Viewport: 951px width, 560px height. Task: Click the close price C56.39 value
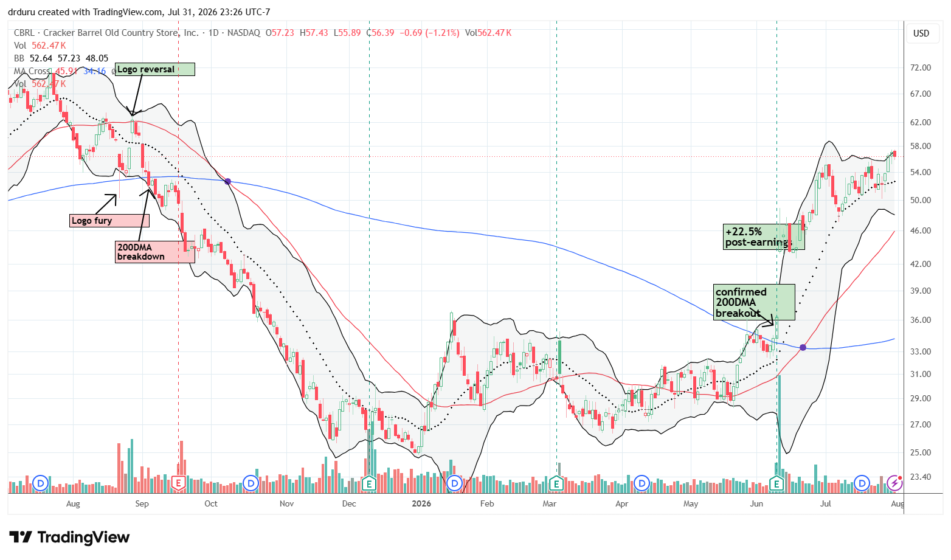[x=381, y=33]
